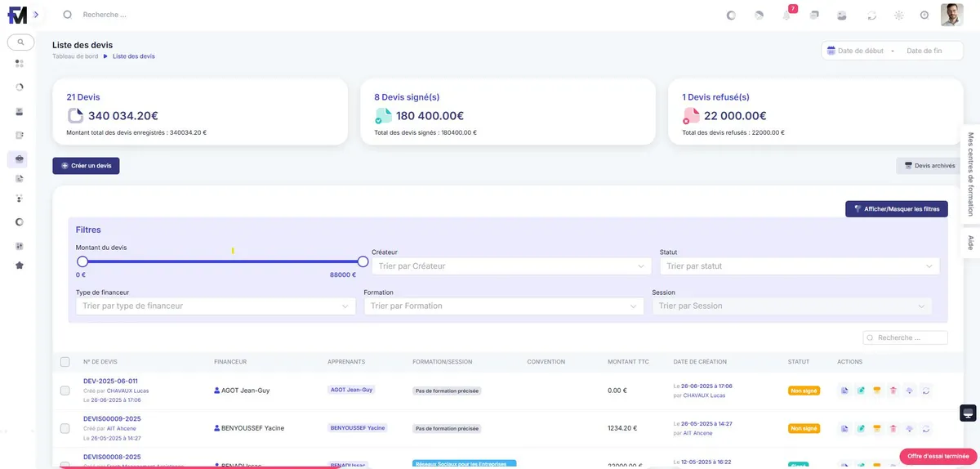The width and height of the screenshot is (980, 469).
Task: Archive quote DEVIS00009-2025 via the orange box icon
Action: click(x=877, y=428)
